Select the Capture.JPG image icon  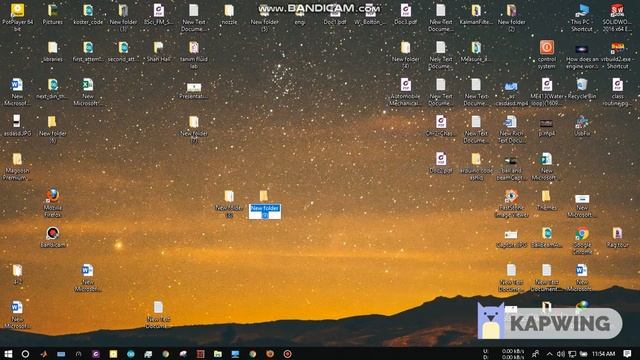pos(511,238)
